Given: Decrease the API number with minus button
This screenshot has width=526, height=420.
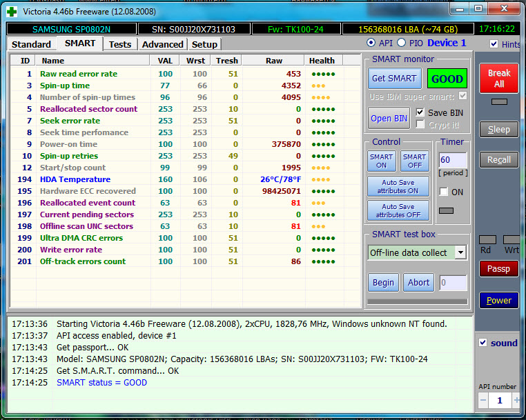Looking at the screenshot, I should tap(484, 401).
